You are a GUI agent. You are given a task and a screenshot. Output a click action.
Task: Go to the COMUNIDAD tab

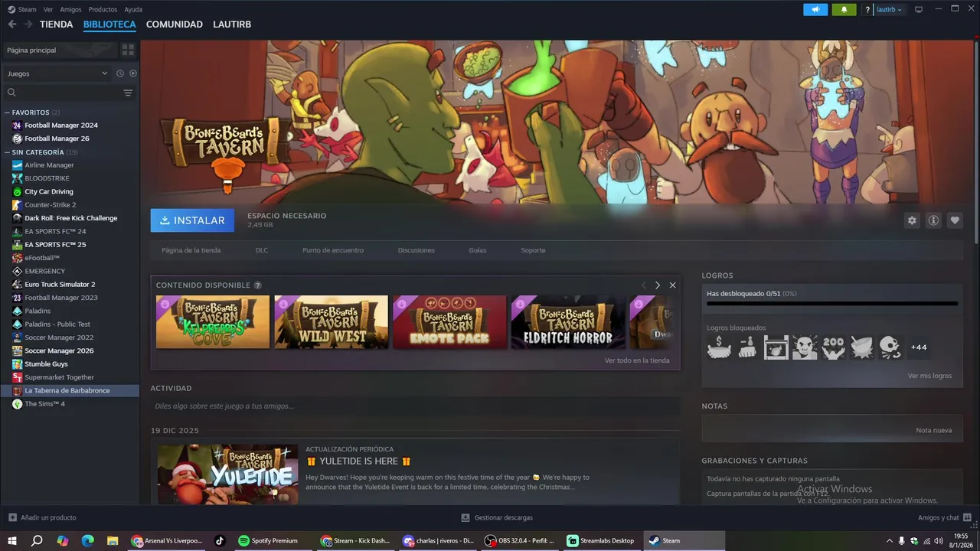[175, 24]
